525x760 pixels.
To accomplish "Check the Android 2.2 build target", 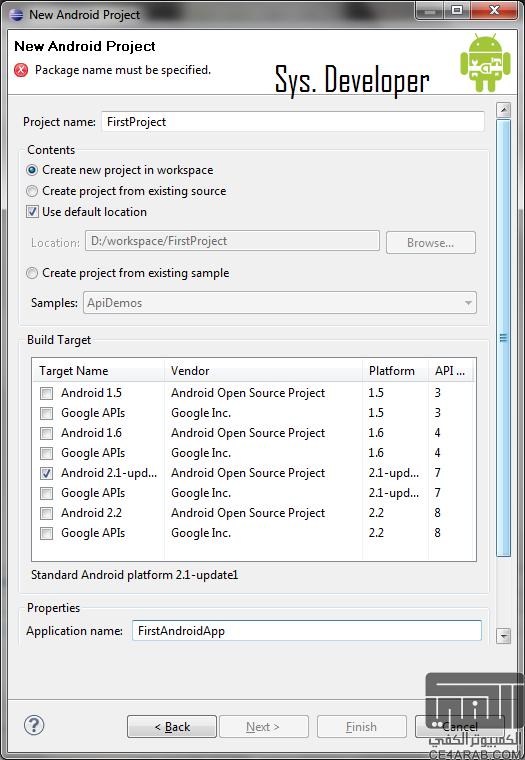I will click(47, 513).
